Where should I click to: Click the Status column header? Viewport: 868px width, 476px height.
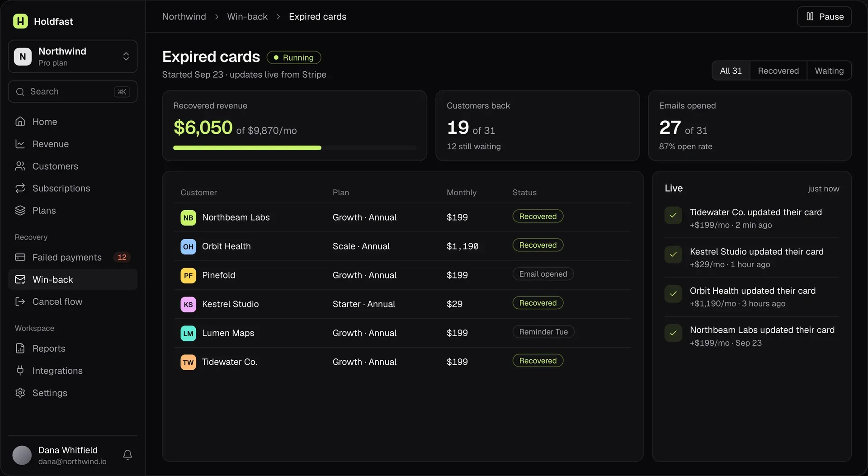click(524, 193)
